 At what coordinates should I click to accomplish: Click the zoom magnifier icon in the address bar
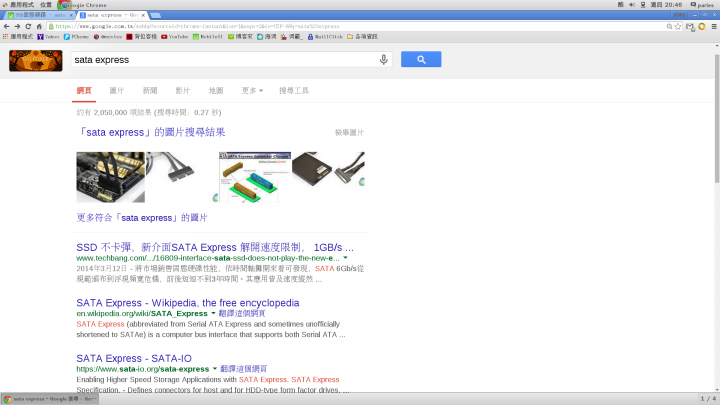(669, 27)
